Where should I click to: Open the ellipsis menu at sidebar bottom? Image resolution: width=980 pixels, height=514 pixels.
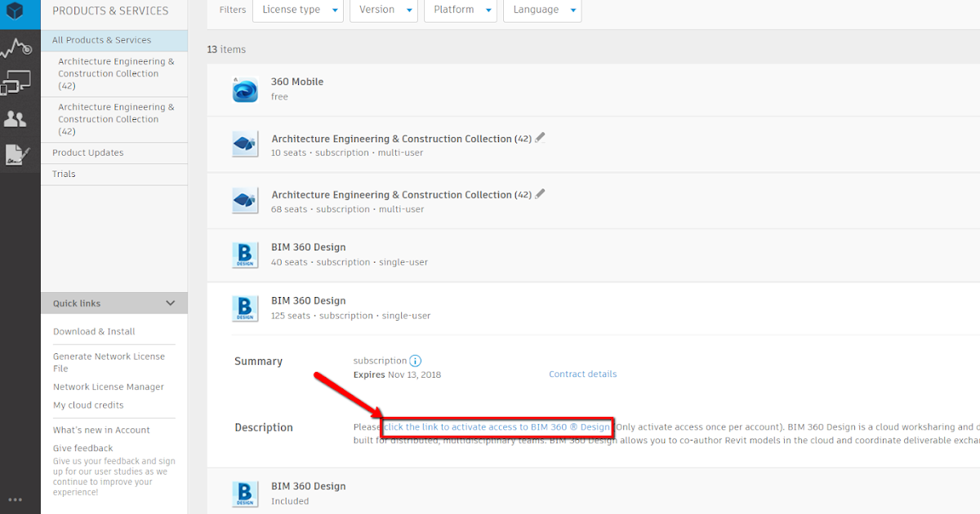pyautogui.click(x=15, y=499)
